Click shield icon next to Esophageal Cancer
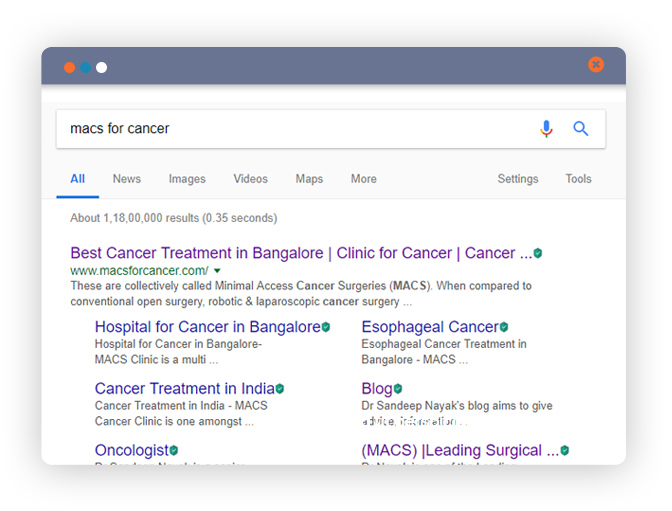The image size is (672, 511). click(x=504, y=327)
